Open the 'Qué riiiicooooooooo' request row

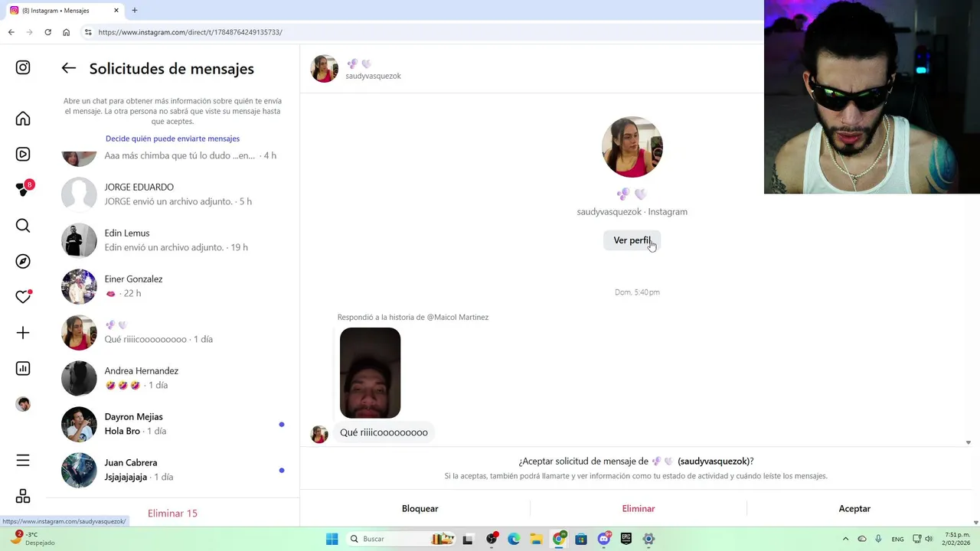click(172, 332)
